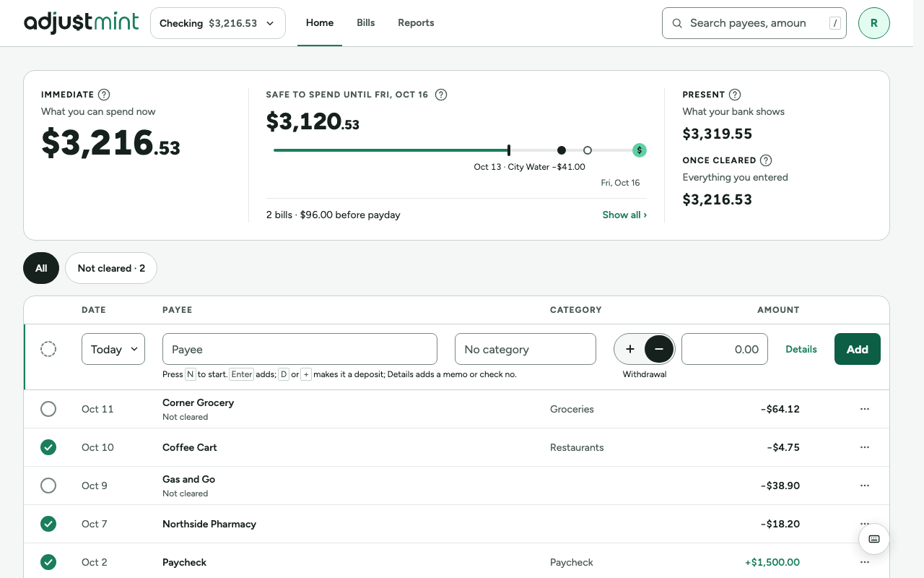
Task: Open keyboard shortcuts floating button
Action: (x=874, y=539)
